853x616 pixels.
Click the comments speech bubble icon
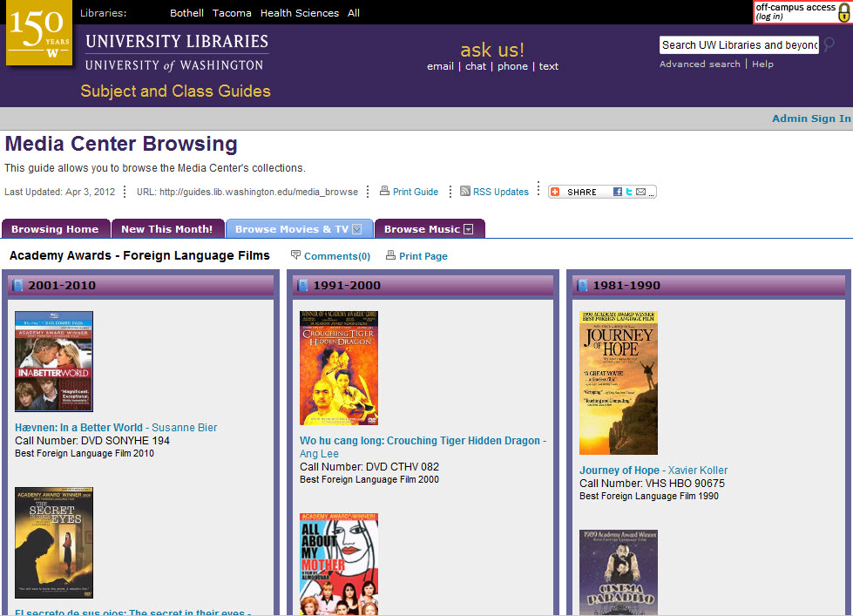[x=296, y=255]
